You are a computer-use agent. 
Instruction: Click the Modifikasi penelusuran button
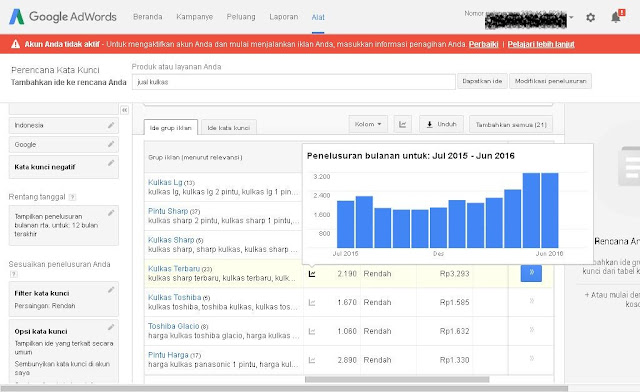pos(550,81)
